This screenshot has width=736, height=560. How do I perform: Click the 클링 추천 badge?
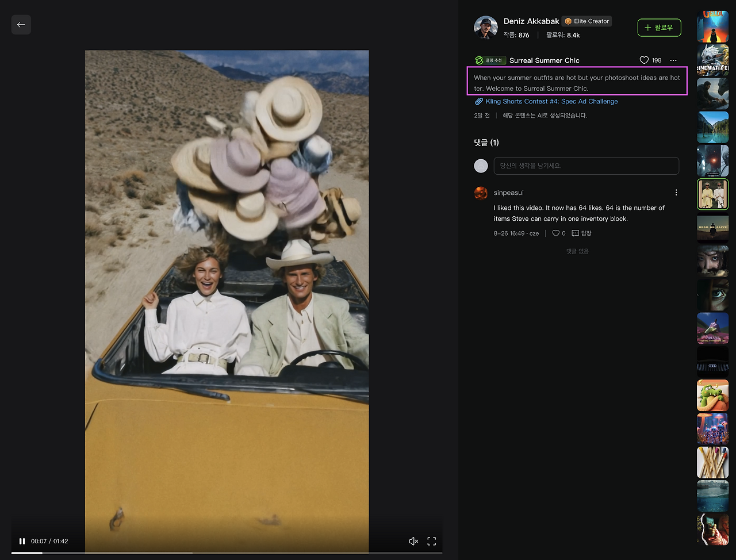point(490,60)
